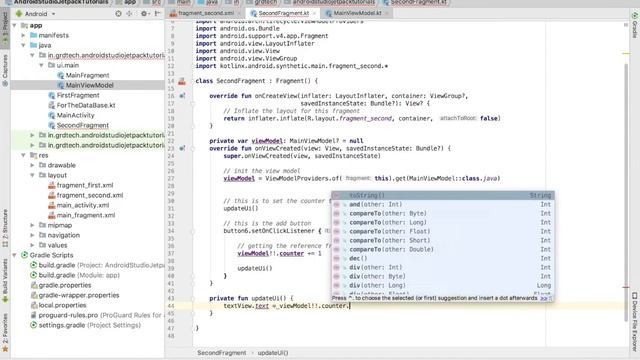Open the Favorites tool window
Image resolution: width=640 pixels, height=360 pixels.
[5, 332]
